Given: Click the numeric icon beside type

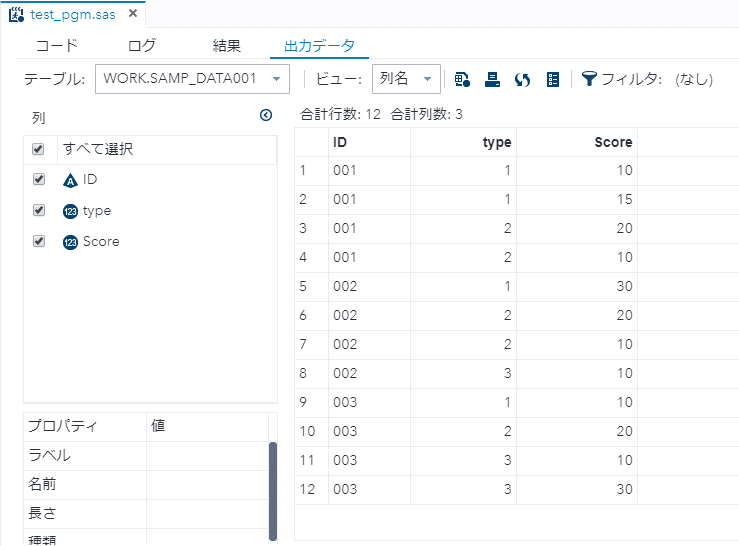Looking at the screenshot, I should click(70, 211).
